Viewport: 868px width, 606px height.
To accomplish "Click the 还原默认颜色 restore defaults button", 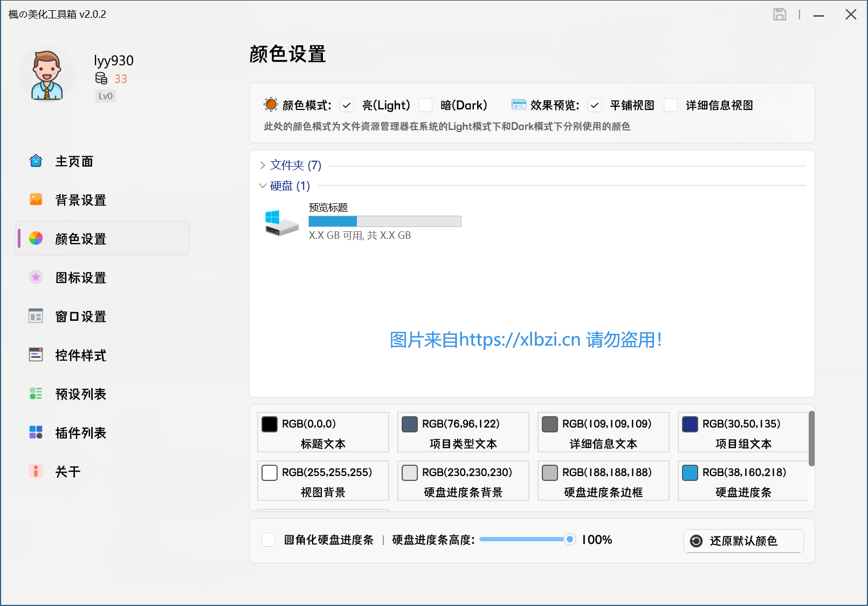I will 743,541.
